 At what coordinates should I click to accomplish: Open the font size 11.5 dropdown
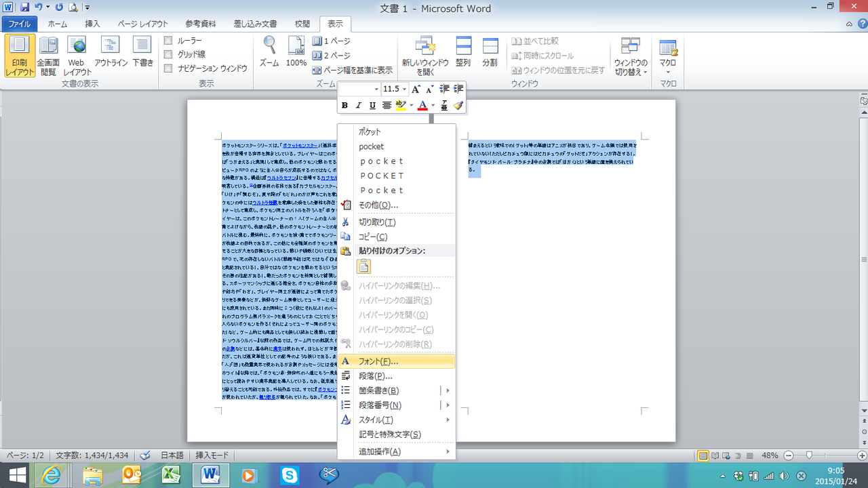coord(405,89)
